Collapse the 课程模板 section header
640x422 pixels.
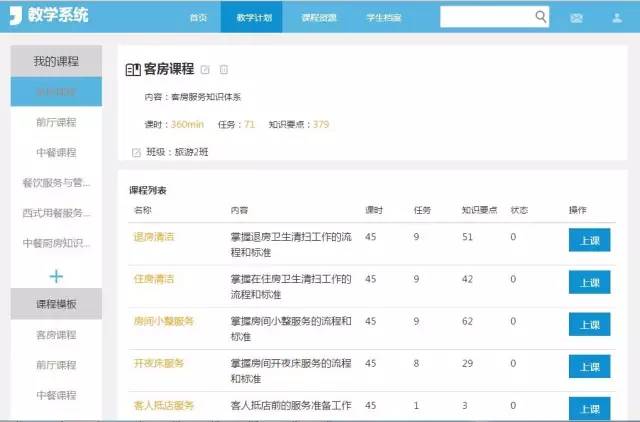pos(56,304)
